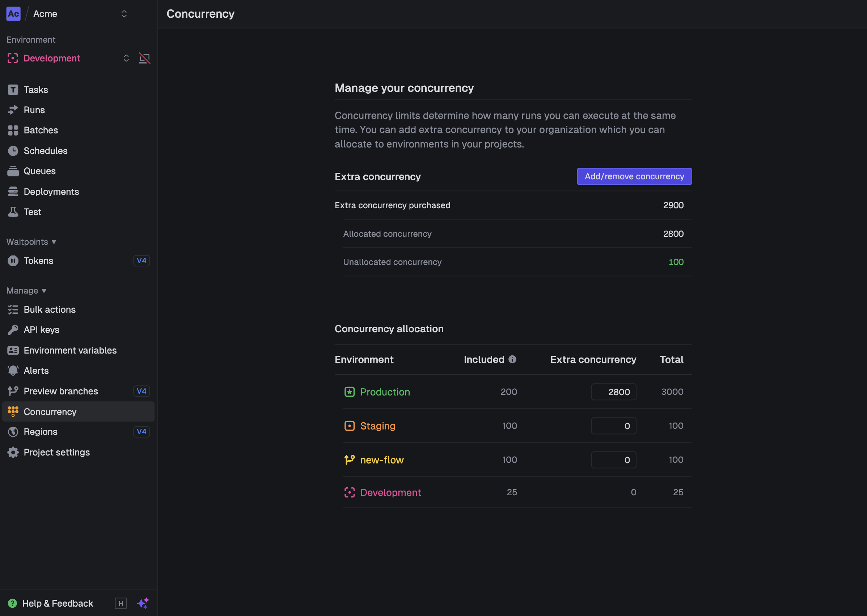This screenshot has width=867, height=616.
Task: Click the sparkle assistant icon at bottom right
Action: pyautogui.click(x=143, y=603)
